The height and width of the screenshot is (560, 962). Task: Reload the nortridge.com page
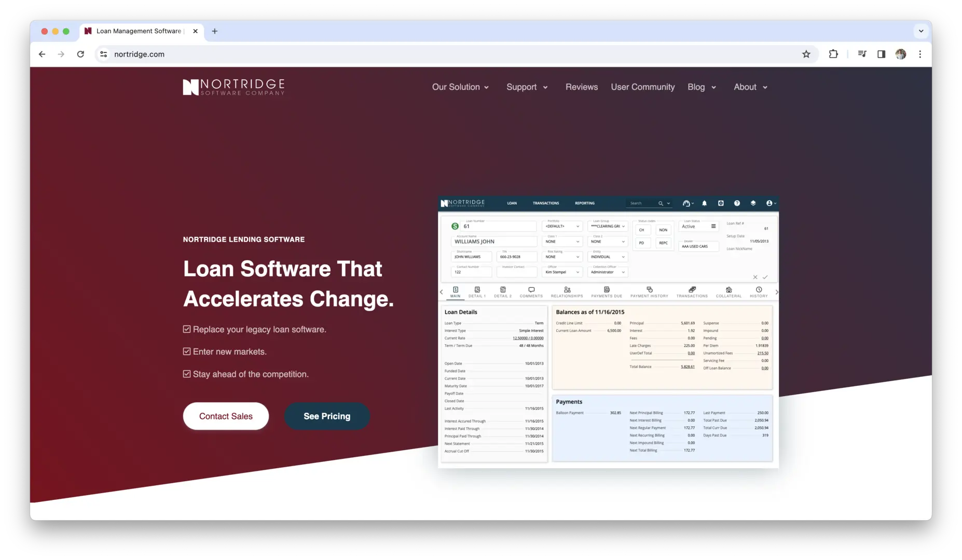[80, 54]
